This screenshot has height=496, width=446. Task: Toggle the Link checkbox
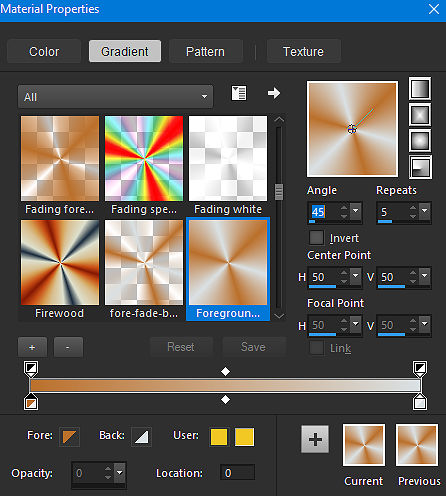316,348
